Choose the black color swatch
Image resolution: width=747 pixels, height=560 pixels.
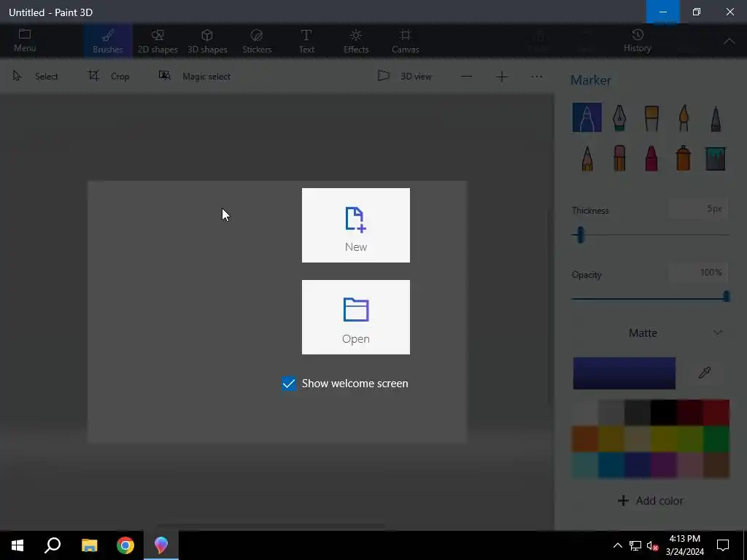point(664,413)
